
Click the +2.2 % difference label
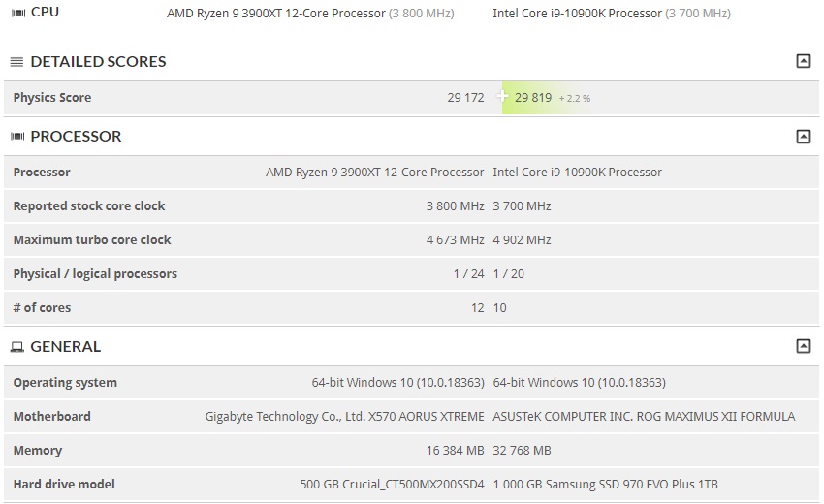575,98
